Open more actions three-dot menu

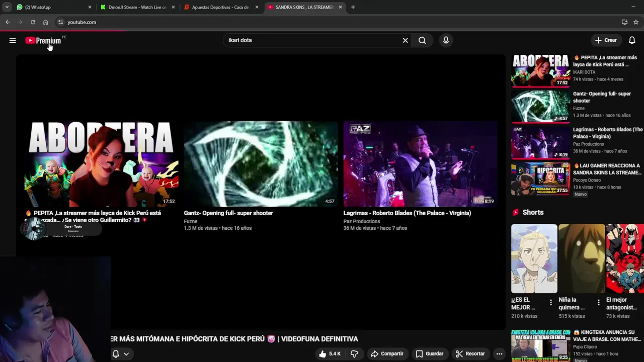coord(499,354)
